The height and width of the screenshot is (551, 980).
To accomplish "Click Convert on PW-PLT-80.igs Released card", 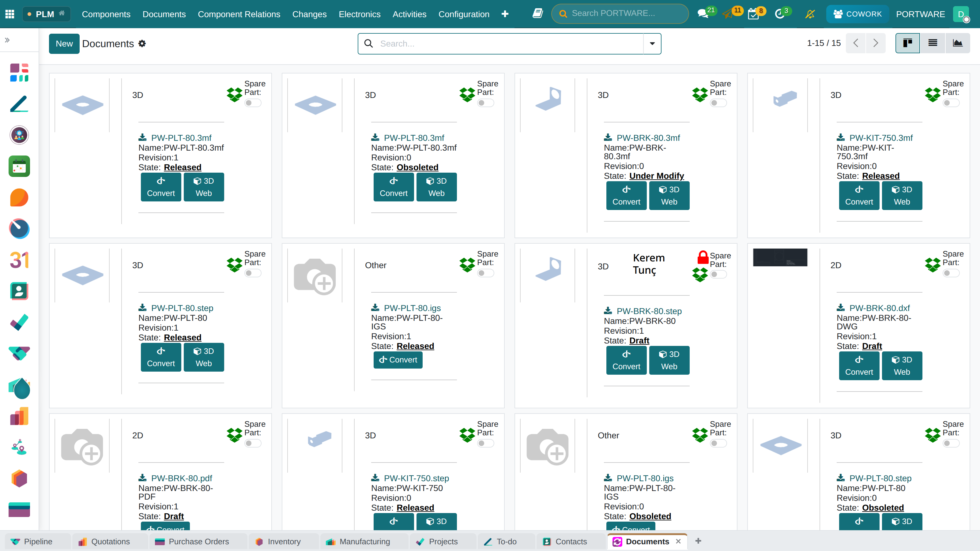I will [x=398, y=360].
